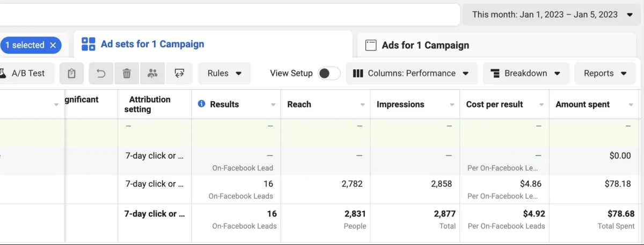Click the preview share icon
Viewport: 644px width, 245px height.
pos(179,74)
